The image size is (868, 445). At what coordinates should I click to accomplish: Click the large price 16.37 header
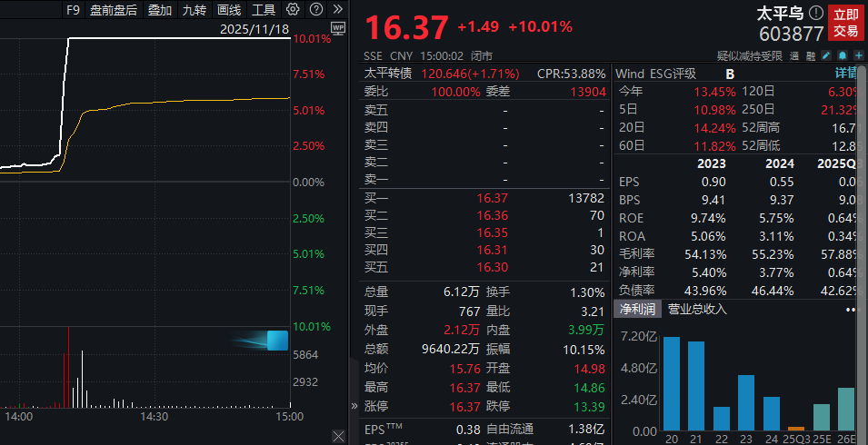(x=406, y=27)
